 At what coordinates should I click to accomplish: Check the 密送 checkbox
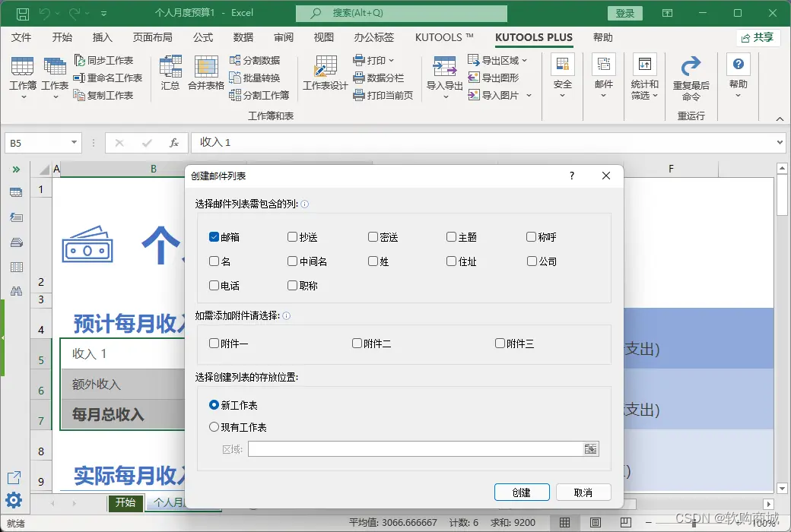(373, 237)
